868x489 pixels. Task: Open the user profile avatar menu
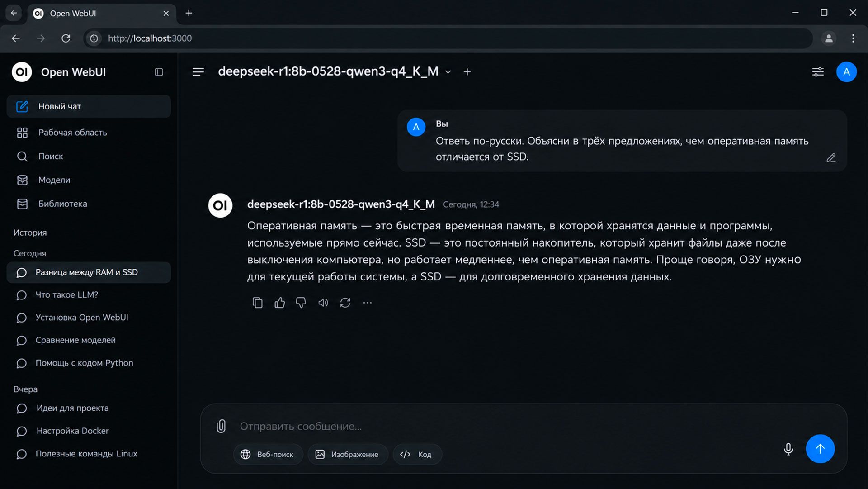[x=846, y=72]
